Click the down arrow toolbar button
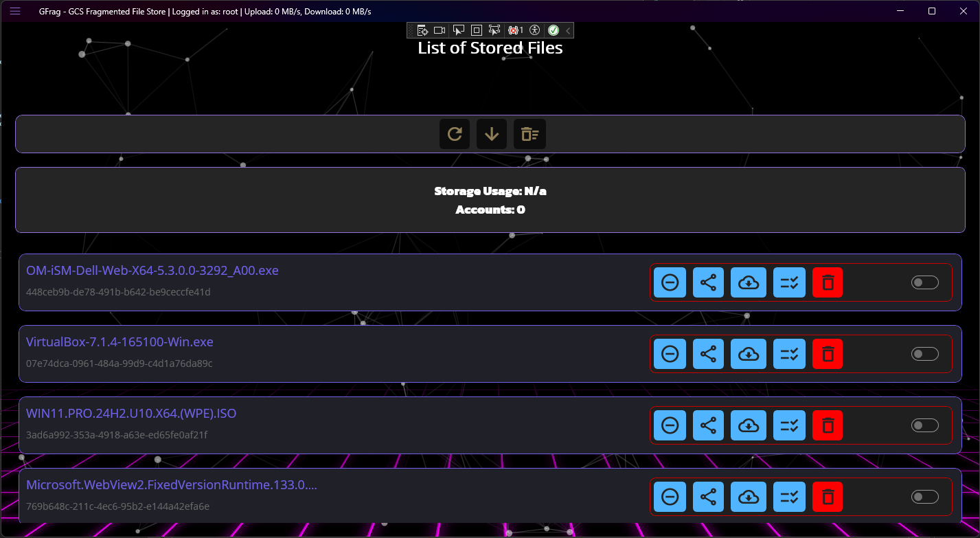The width and height of the screenshot is (980, 538). [492, 134]
